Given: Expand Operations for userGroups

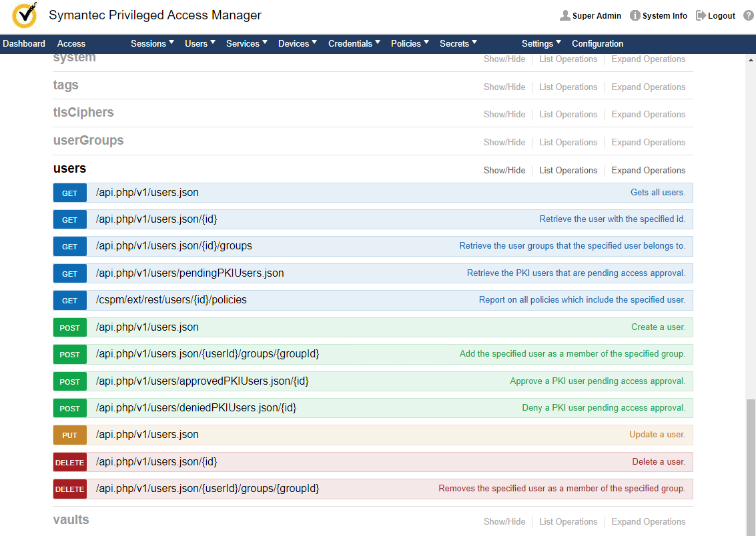Looking at the screenshot, I should [648, 142].
